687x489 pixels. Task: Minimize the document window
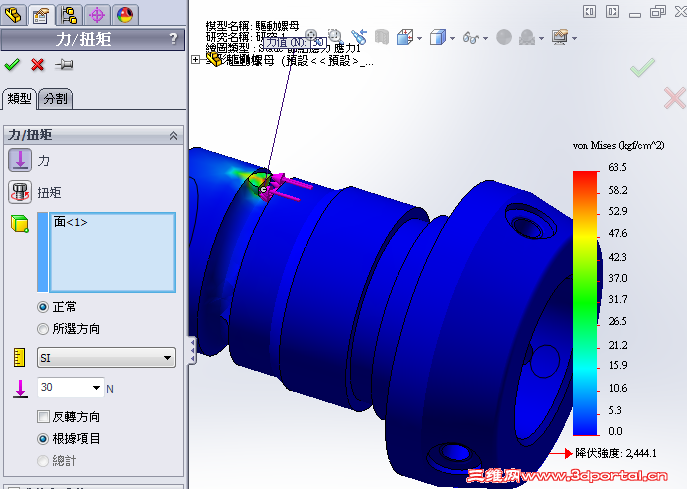coord(635,13)
